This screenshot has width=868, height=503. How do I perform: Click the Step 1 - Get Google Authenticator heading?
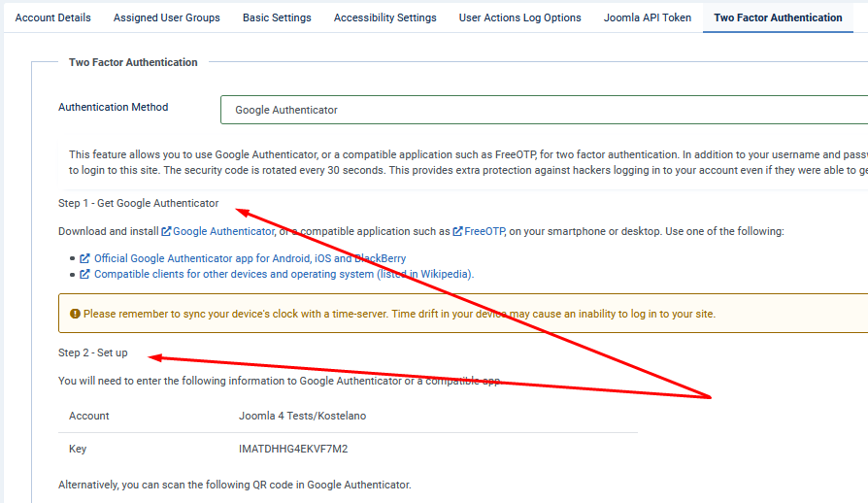[x=139, y=203]
